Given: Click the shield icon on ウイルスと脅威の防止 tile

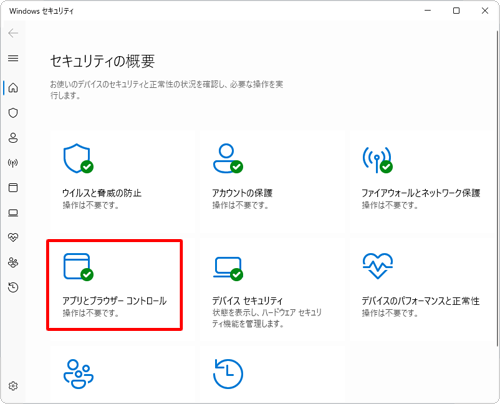Looking at the screenshot, I should (78, 158).
